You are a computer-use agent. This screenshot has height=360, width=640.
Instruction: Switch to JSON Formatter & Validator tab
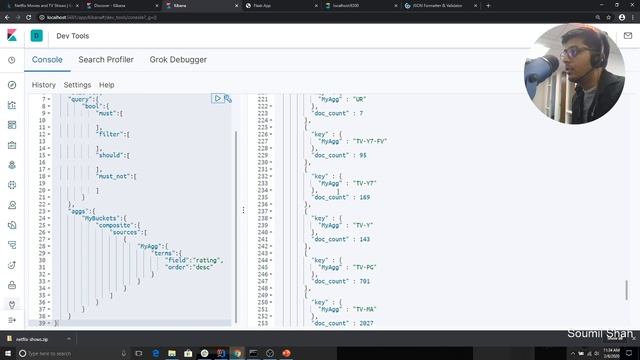pyautogui.click(x=441, y=6)
